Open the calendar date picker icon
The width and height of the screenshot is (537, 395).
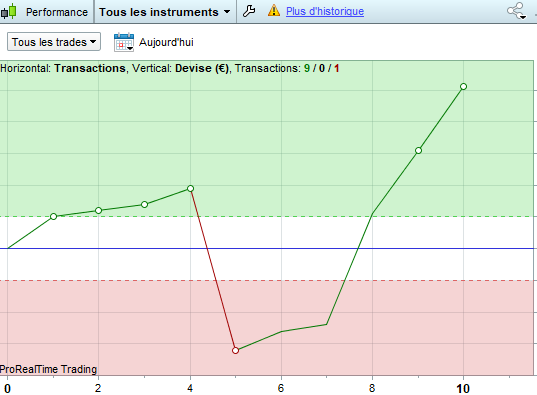pos(124,42)
